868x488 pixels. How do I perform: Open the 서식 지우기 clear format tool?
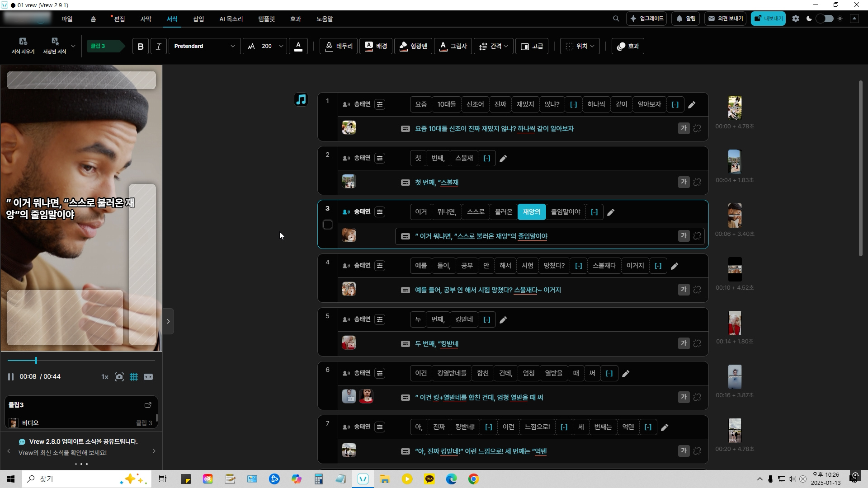(x=23, y=46)
